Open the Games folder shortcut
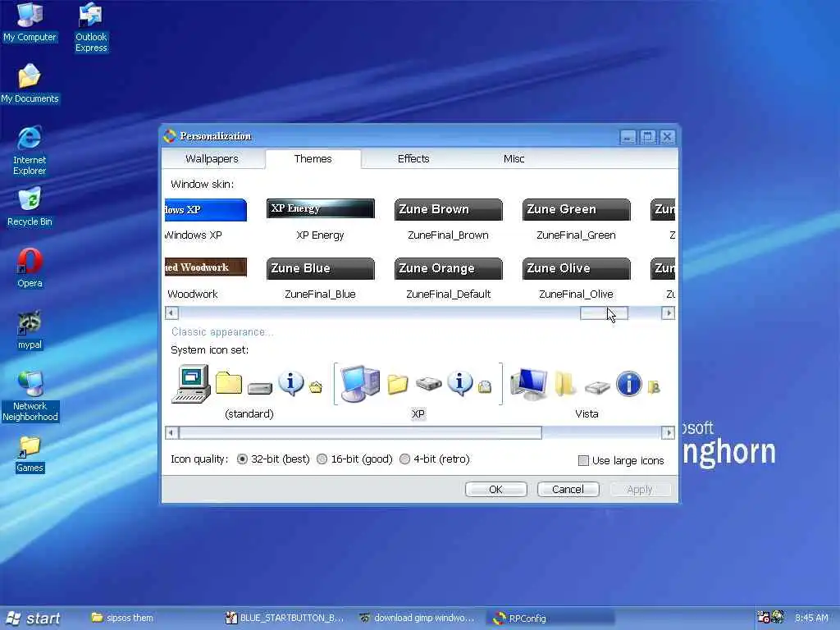840x630 pixels. point(30,453)
